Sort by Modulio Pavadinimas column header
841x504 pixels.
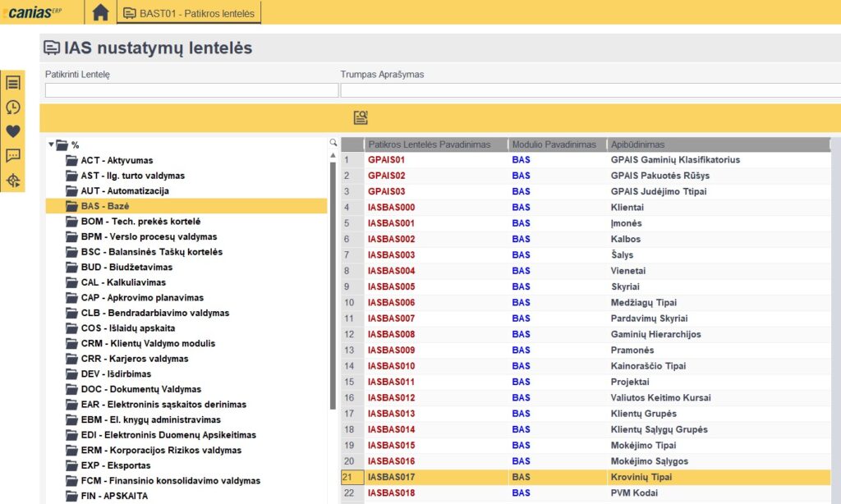(554, 144)
